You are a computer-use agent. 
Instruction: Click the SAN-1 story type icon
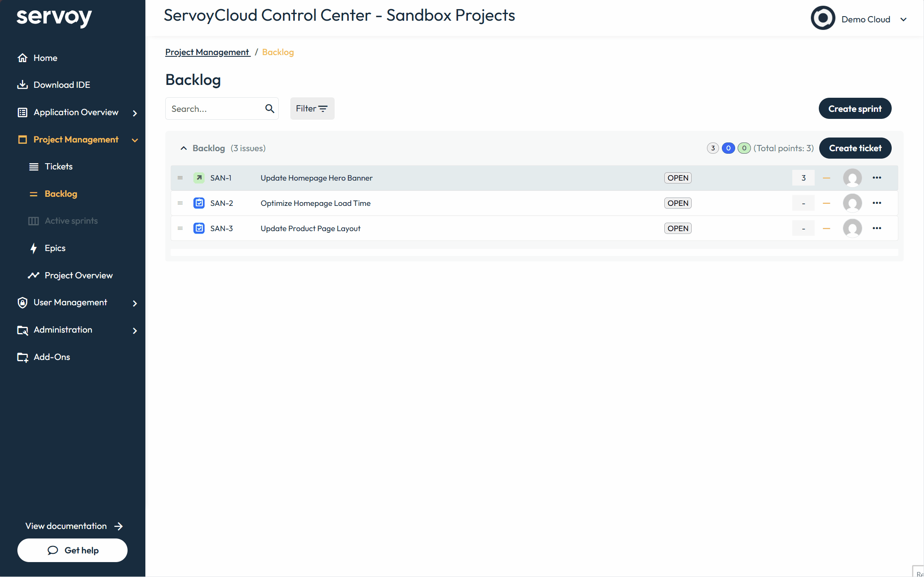pyautogui.click(x=199, y=178)
